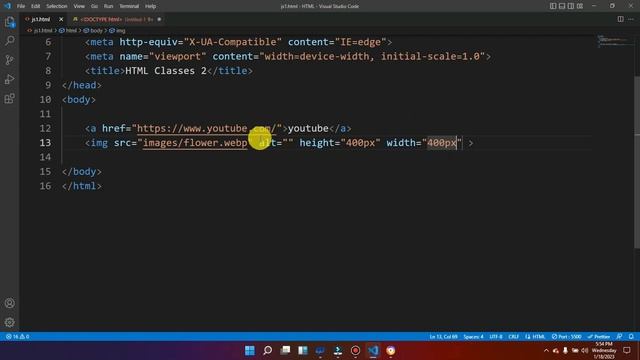Toggle Secondary Side Bar layout icon

pos(571,6)
